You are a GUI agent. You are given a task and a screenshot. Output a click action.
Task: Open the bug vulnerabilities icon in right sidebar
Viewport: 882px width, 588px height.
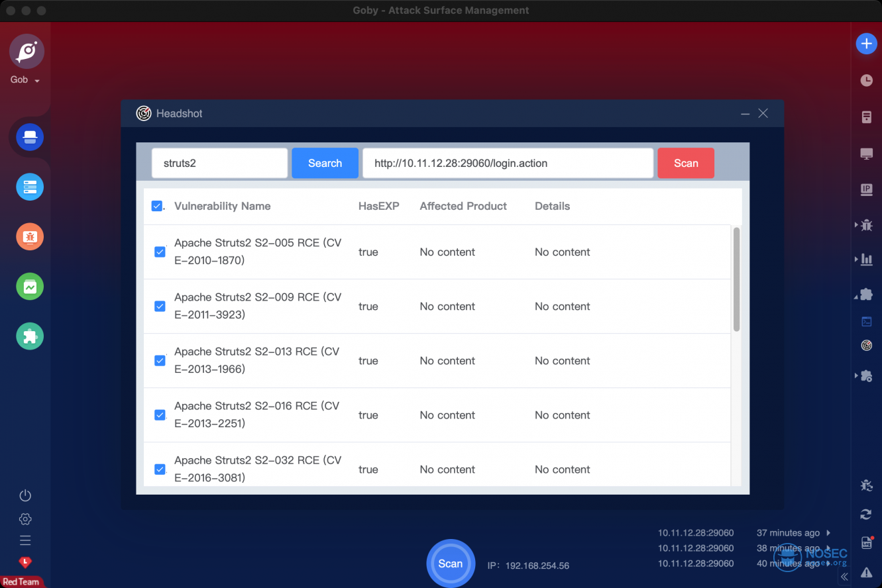pyautogui.click(x=867, y=225)
